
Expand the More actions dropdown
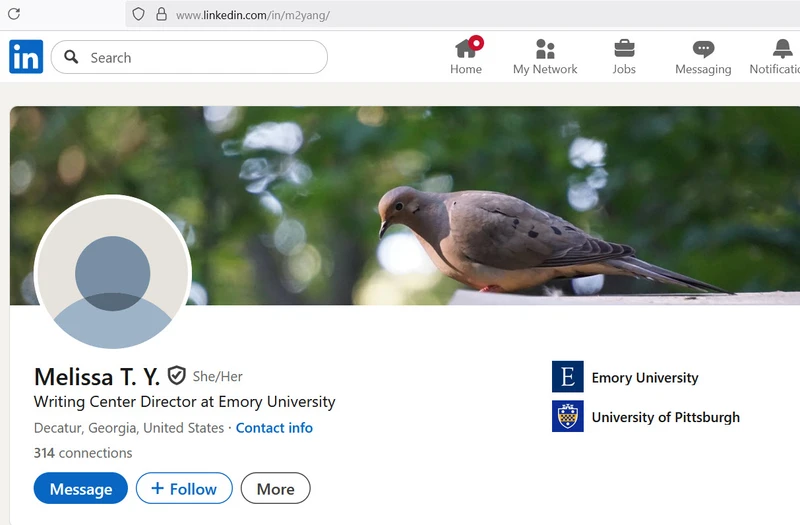click(x=275, y=489)
